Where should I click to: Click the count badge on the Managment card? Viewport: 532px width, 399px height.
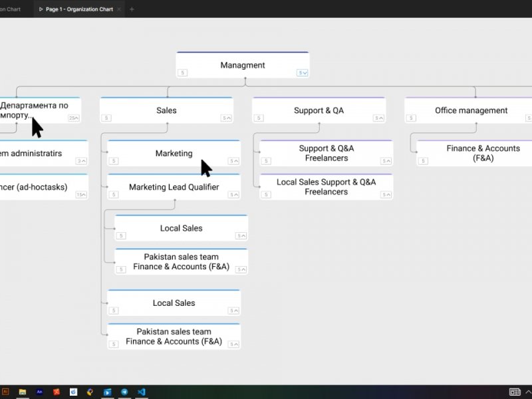(x=182, y=72)
